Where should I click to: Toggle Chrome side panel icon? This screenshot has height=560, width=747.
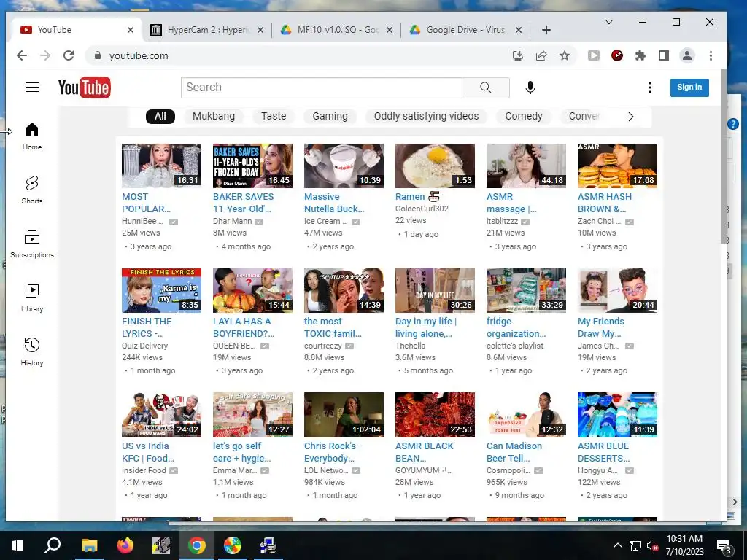click(x=664, y=55)
